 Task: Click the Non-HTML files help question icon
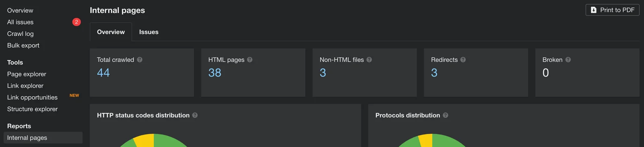369,59
